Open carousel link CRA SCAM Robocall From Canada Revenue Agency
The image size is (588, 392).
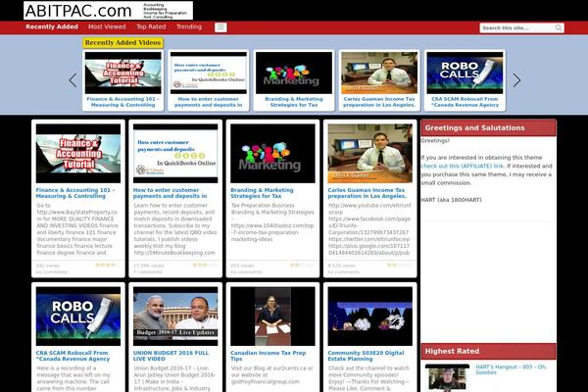pos(465,102)
